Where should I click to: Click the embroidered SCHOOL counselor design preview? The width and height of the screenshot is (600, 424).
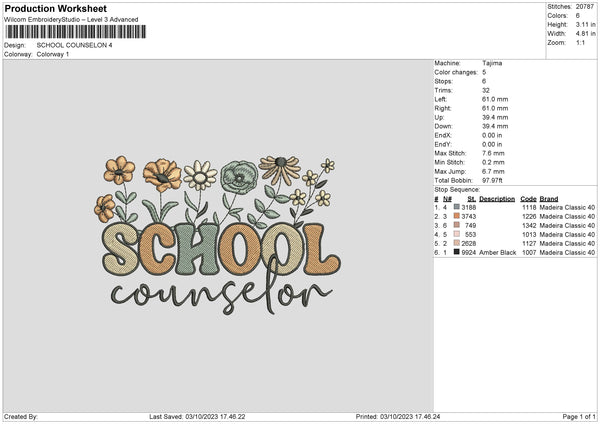click(x=217, y=235)
